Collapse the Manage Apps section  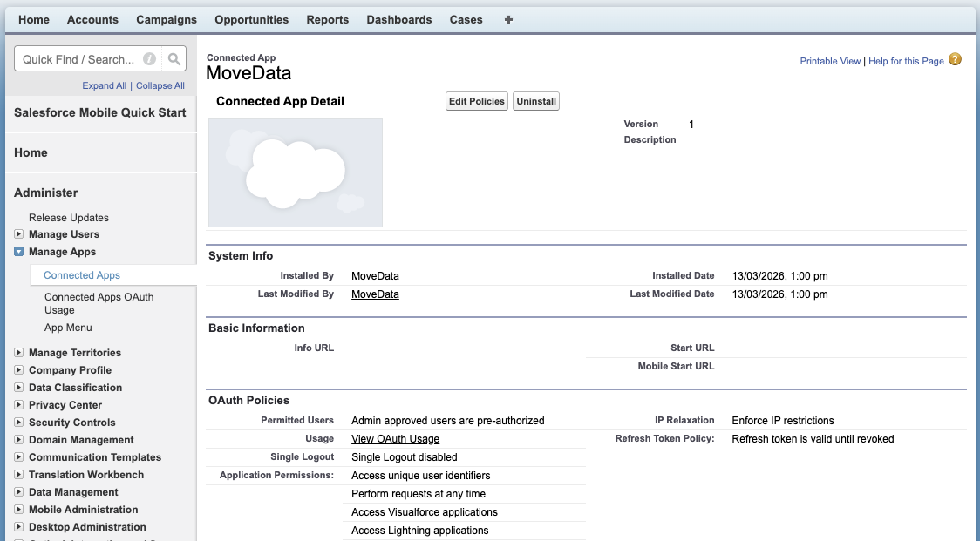point(19,252)
